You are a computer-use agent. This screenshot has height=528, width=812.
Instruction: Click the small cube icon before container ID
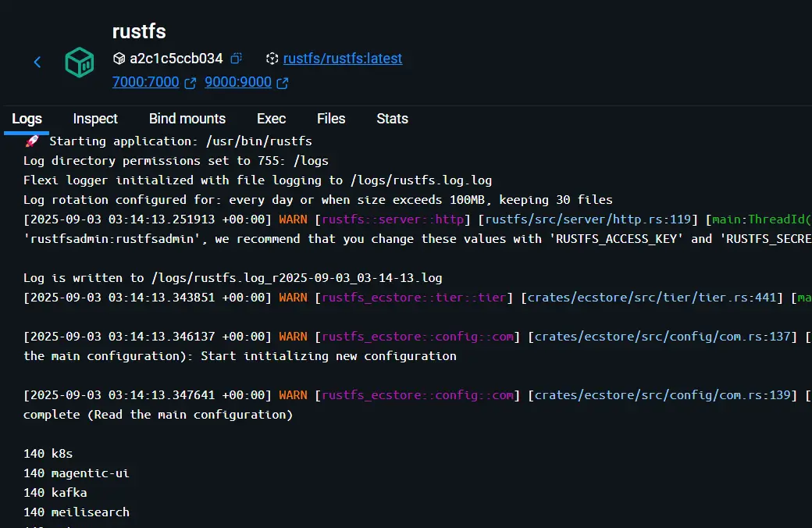119,59
